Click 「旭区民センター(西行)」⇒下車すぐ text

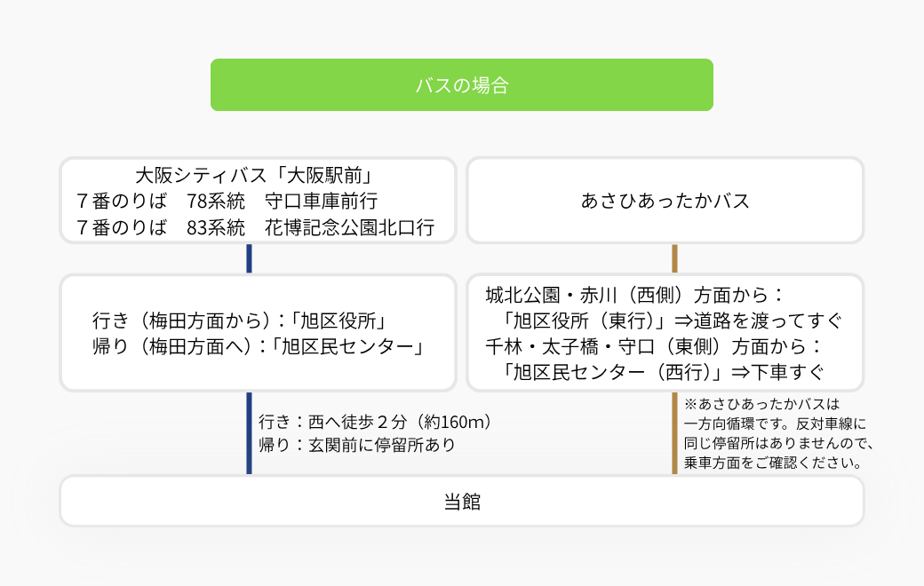tap(659, 372)
